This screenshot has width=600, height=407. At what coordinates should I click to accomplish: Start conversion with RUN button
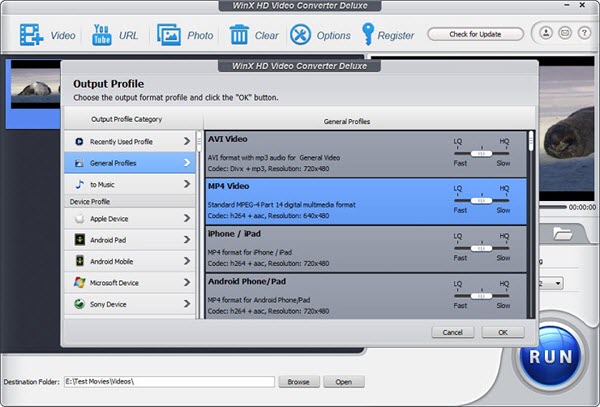pyautogui.click(x=551, y=357)
